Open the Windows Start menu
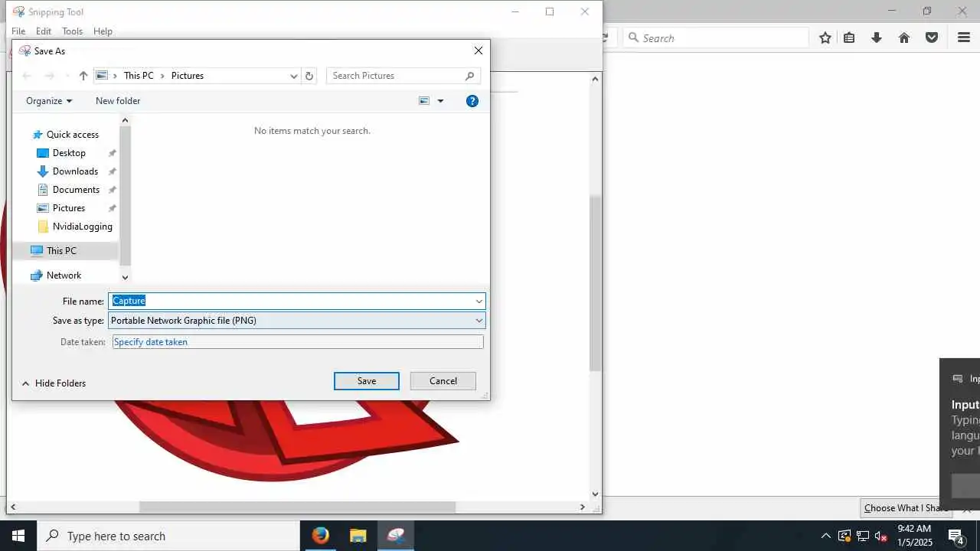980x551 pixels. (18, 536)
